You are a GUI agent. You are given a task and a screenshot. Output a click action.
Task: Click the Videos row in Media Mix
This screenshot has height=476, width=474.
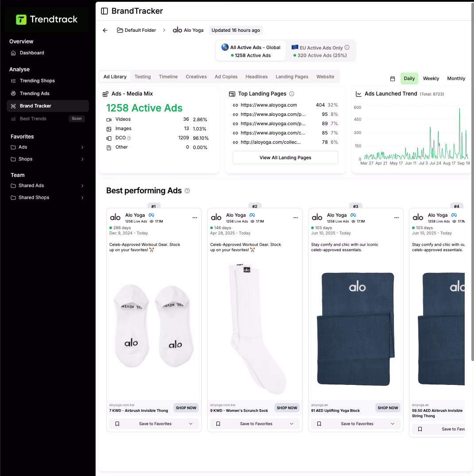[157, 119]
